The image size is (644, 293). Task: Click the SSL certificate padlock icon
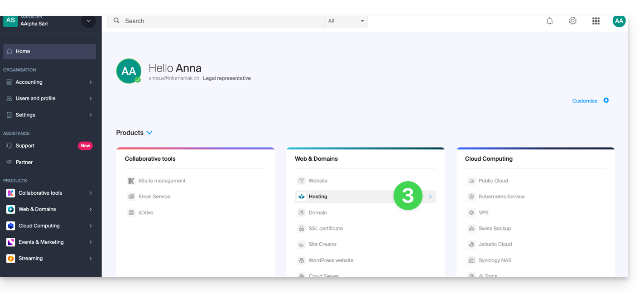(x=302, y=229)
